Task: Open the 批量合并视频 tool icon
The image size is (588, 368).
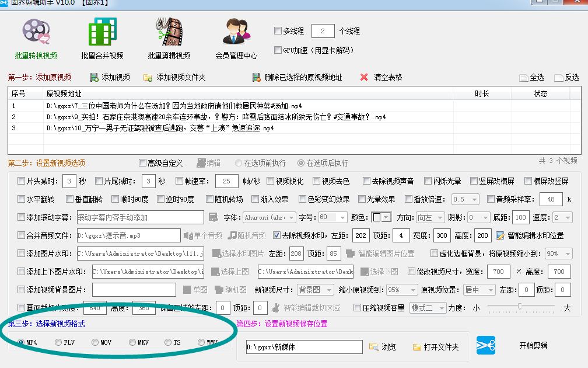Action: coord(102,32)
